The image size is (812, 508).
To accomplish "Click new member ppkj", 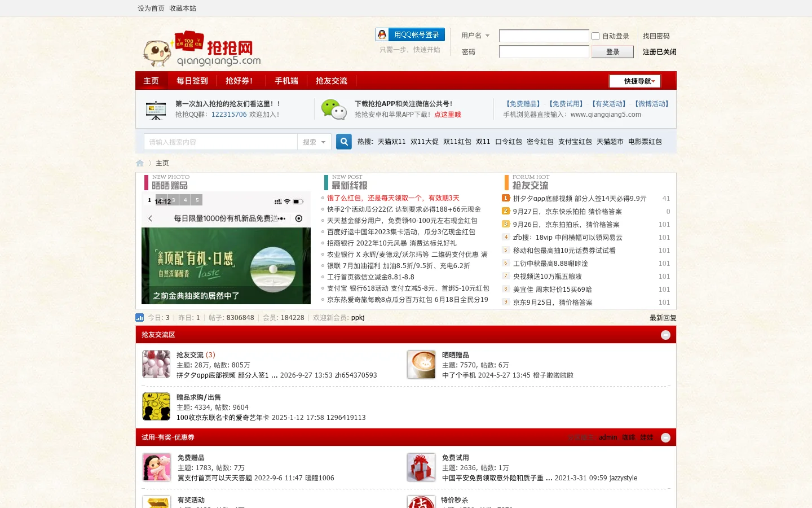I will pos(358,318).
